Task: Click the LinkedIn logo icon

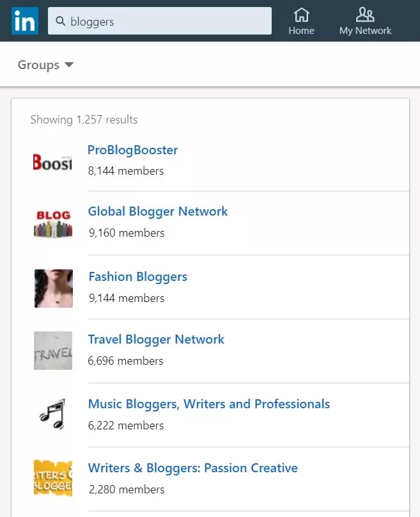Action: (25, 21)
